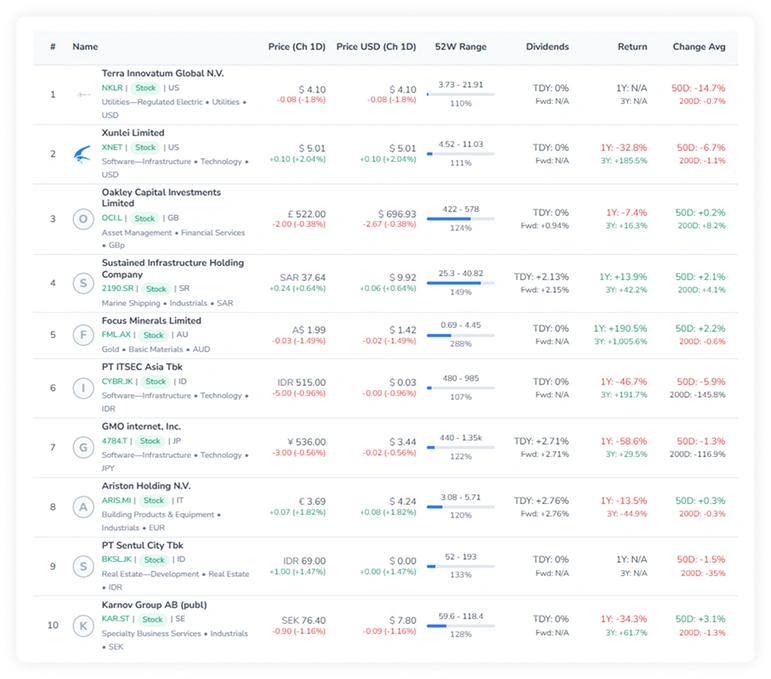
Task: Click the Stock tag beside XNET
Action: point(146,148)
